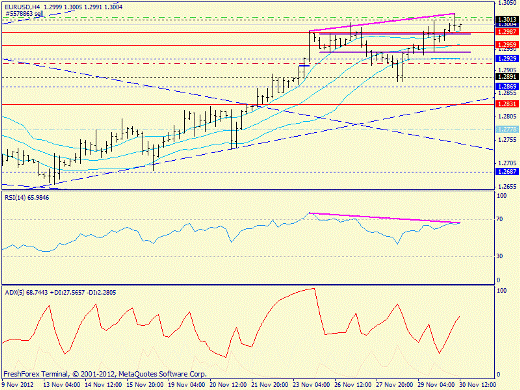Click the 70 level label on RSI scale
520x390 pixels.
pyautogui.click(x=499, y=219)
